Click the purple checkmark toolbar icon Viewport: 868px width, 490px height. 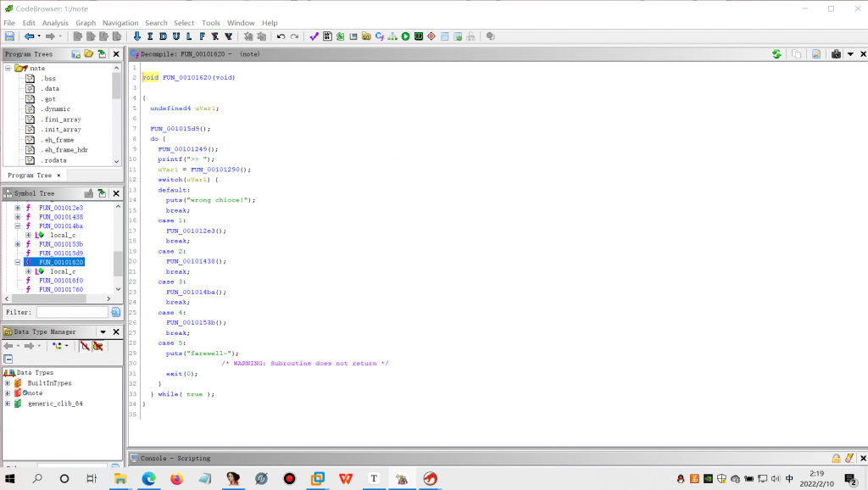pyautogui.click(x=314, y=36)
